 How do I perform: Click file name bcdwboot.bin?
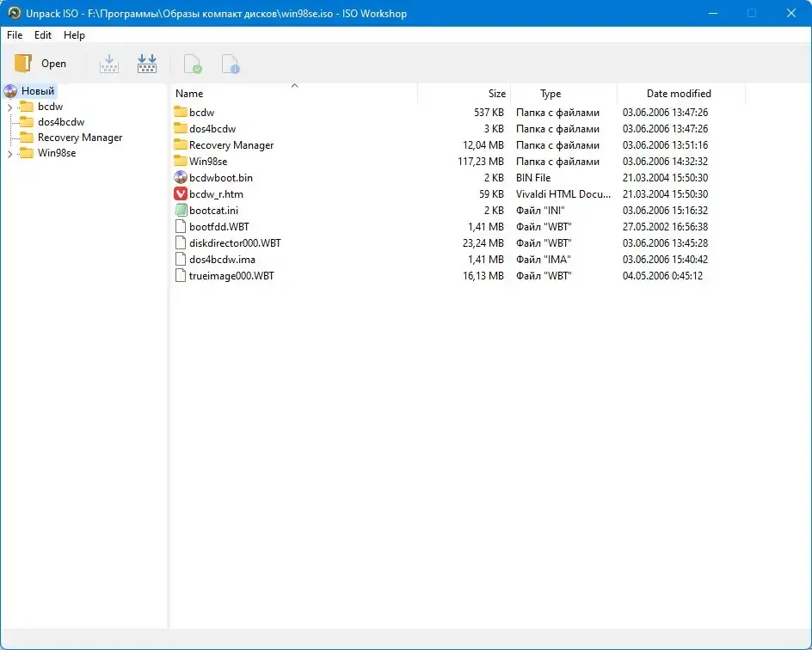(x=221, y=177)
